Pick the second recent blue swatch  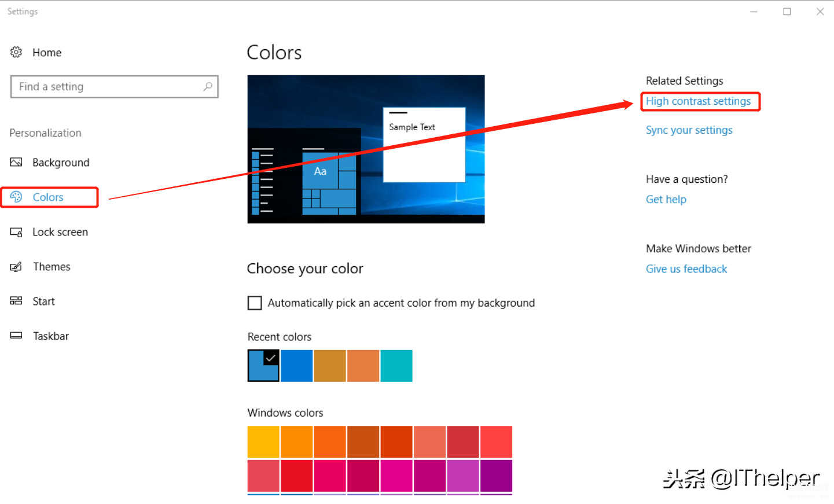tap(296, 366)
